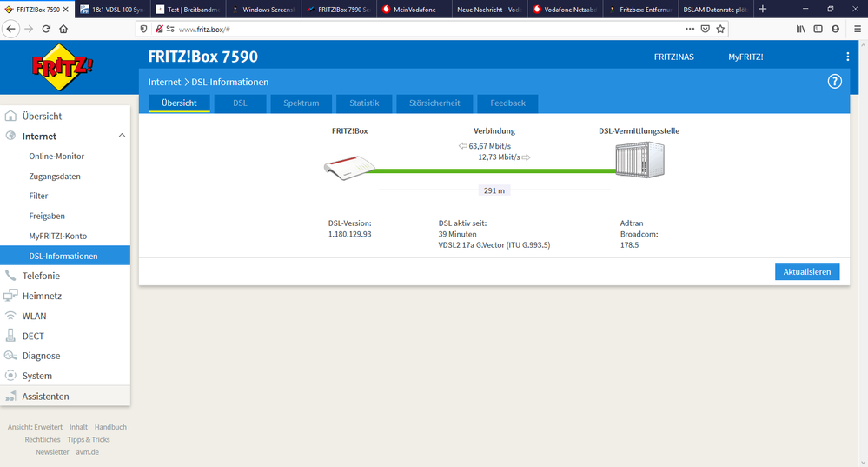Open the three-dot menu in FRITZ!Box header
This screenshot has width=868, height=467.
coord(847,57)
